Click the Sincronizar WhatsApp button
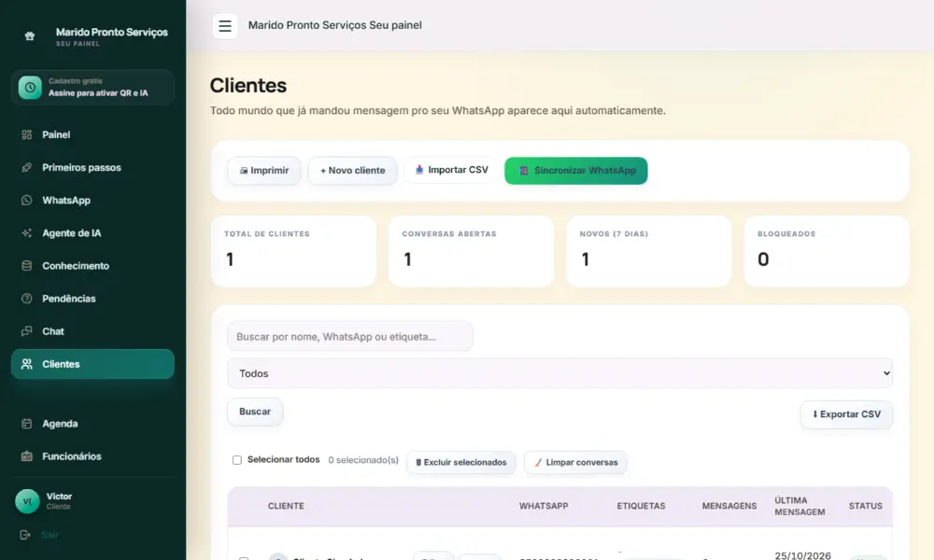 [x=576, y=170]
